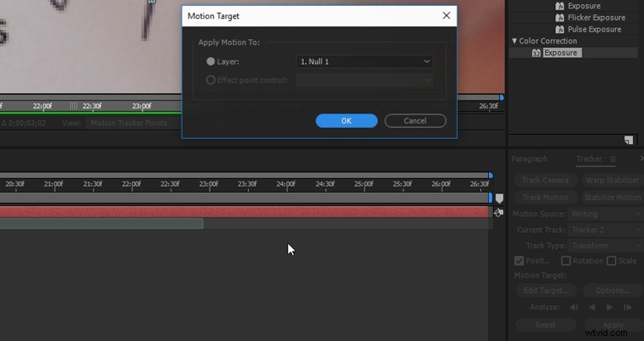Analyze forward playback arrow

610,308
